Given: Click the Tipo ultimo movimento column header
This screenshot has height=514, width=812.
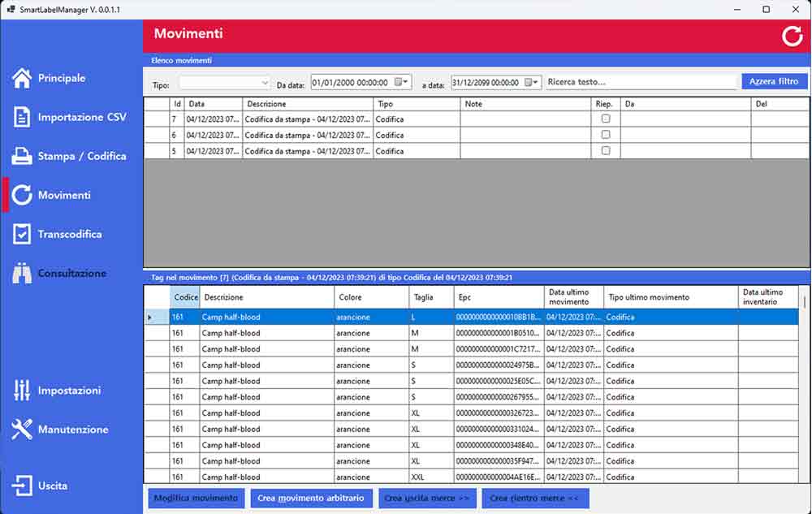Looking at the screenshot, I should point(672,297).
